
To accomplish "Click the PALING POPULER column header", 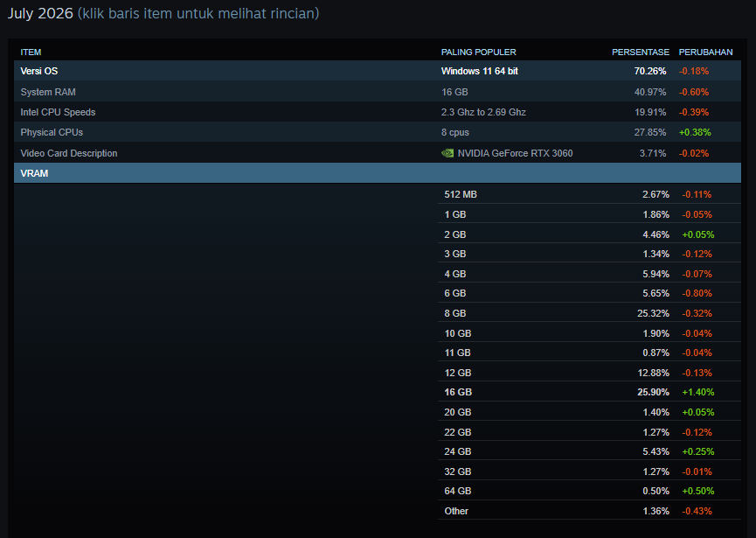I will click(479, 52).
